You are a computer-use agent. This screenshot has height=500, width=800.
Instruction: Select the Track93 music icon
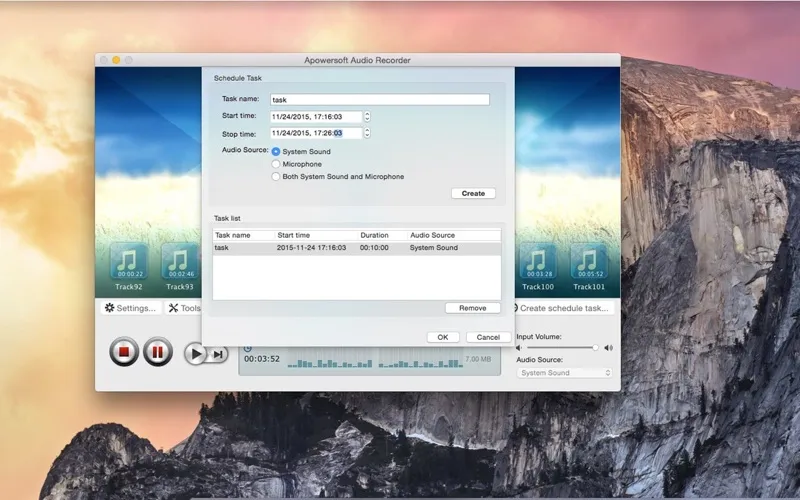click(x=180, y=262)
